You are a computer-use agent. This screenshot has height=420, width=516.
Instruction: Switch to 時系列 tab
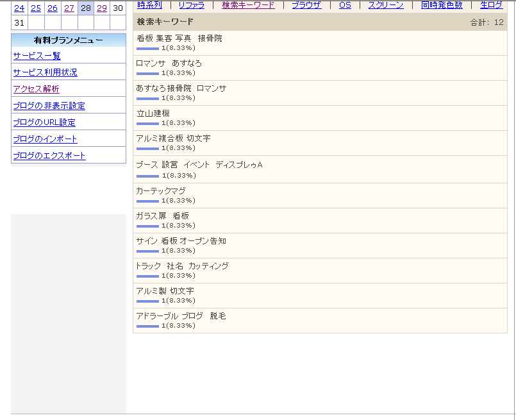pos(149,5)
